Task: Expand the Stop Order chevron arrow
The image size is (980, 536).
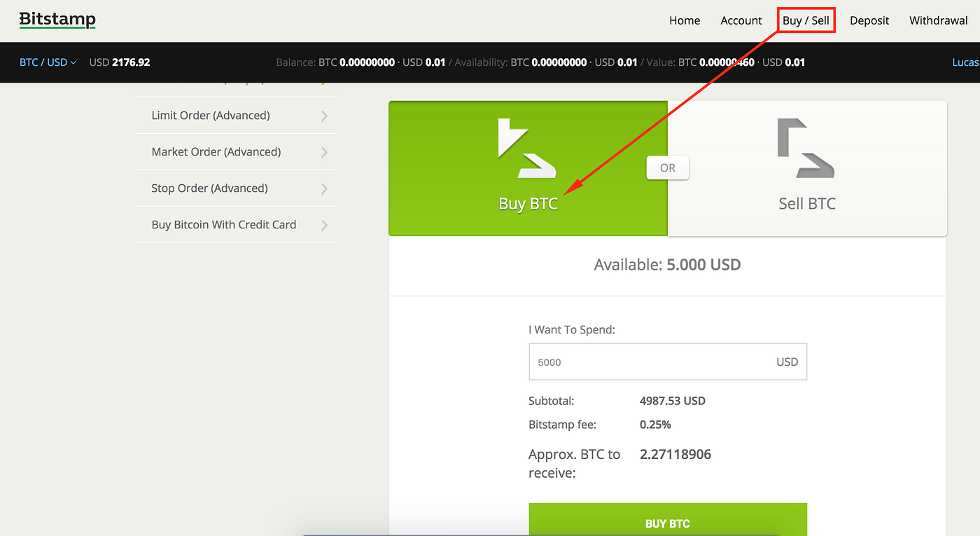Action: click(x=324, y=189)
